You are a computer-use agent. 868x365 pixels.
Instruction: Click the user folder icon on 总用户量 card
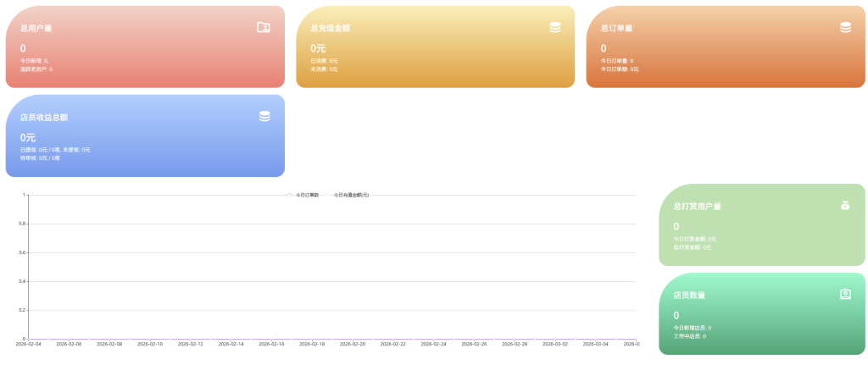pos(264,27)
